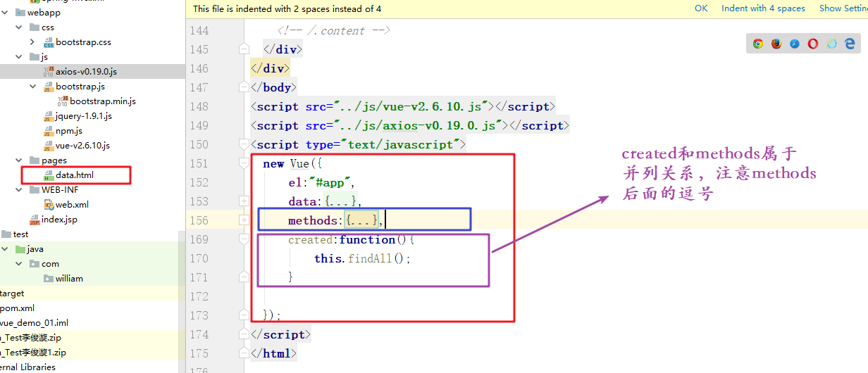Collapse the com package arrow

[19, 264]
